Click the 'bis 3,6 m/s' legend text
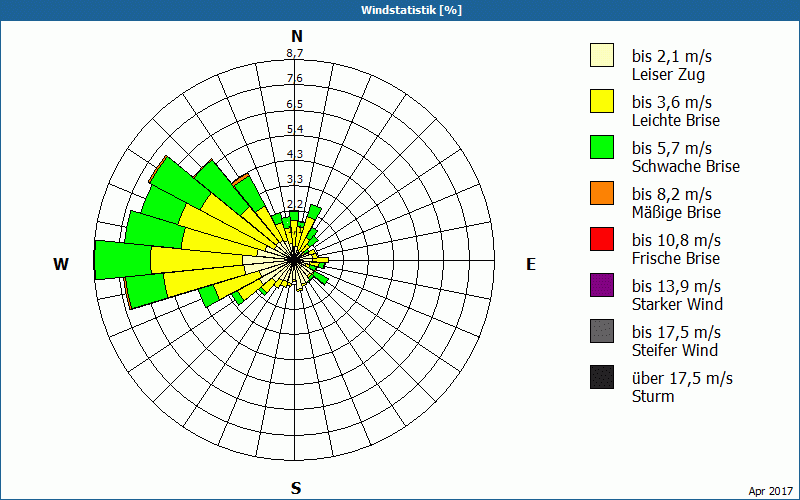The width and height of the screenshot is (800, 500). point(671,102)
